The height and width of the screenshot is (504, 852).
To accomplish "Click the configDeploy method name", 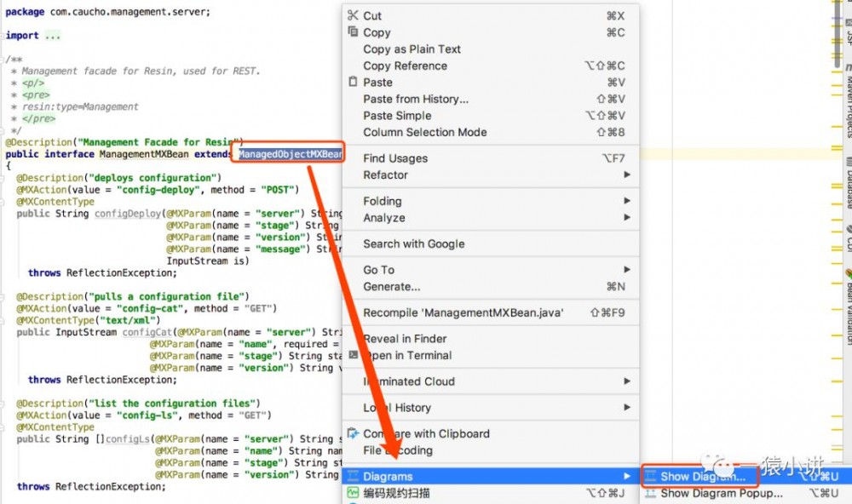I will coord(128,214).
